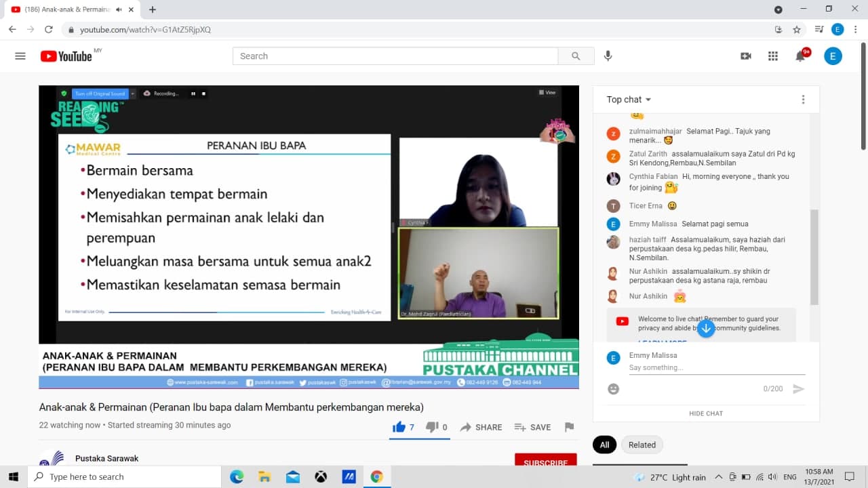Reload the page in Chrome
Screen dimensions: 868x488
coord(48,30)
